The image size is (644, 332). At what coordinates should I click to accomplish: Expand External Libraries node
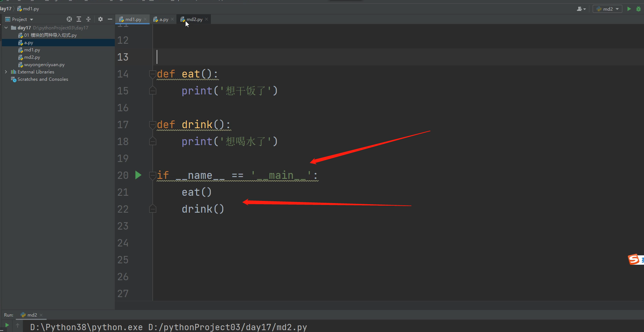point(6,72)
